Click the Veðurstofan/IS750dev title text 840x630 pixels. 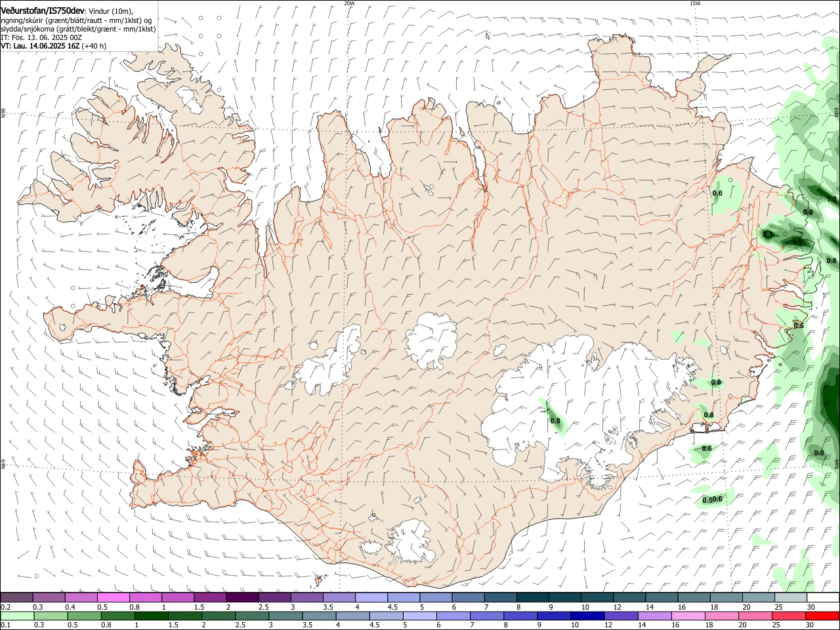[43, 10]
